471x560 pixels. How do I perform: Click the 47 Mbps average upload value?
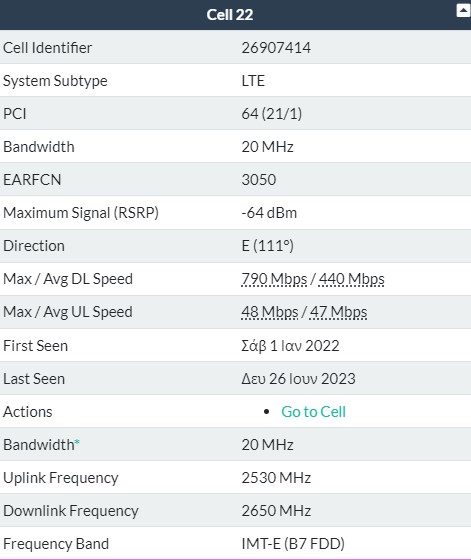tap(338, 312)
